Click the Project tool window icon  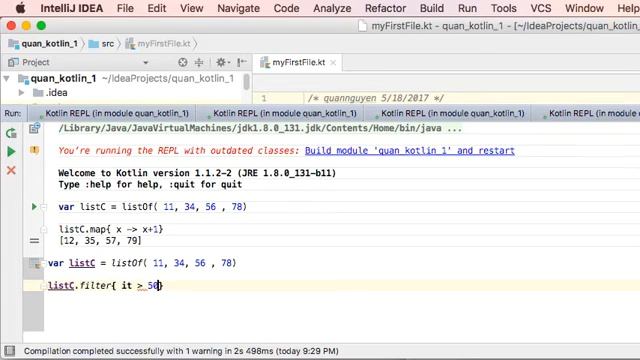tap(13, 62)
